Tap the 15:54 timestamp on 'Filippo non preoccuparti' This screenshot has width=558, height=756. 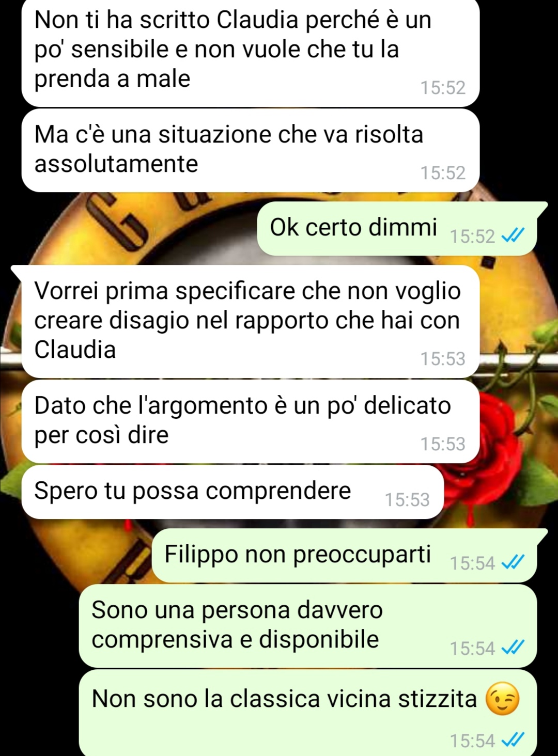[x=472, y=563]
